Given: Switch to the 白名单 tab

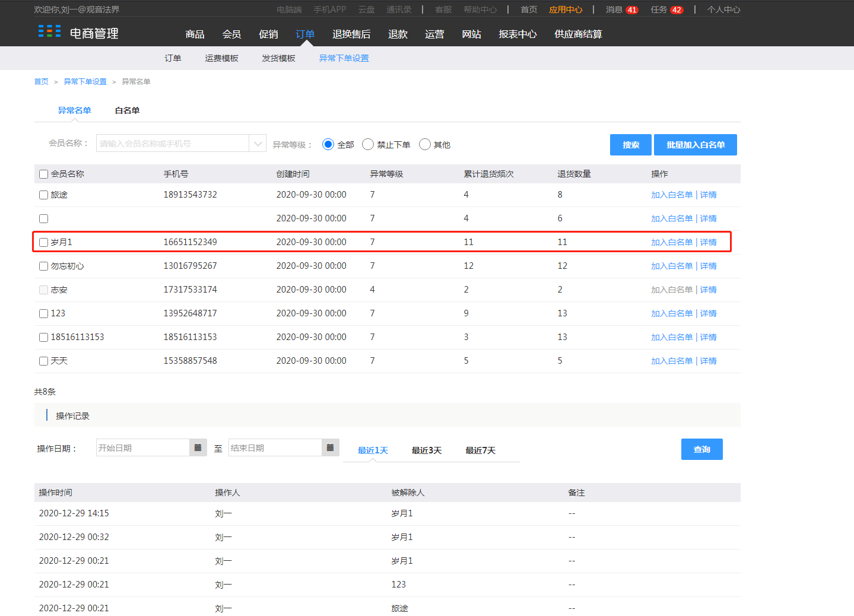Looking at the screenshot, I should (x=127, y=110).
